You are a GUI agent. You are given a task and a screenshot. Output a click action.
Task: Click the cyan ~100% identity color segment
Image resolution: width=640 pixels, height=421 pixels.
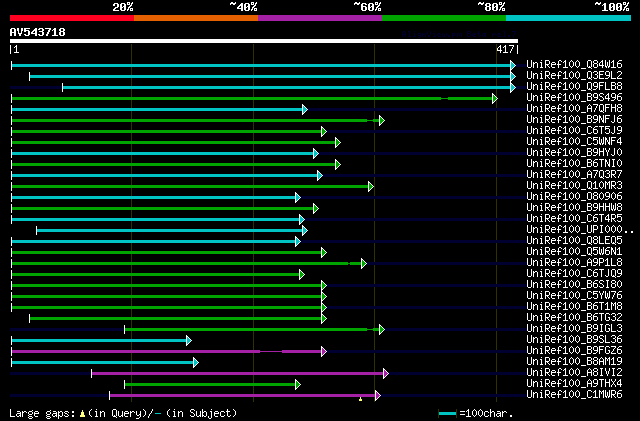click(x=569, y=18)
